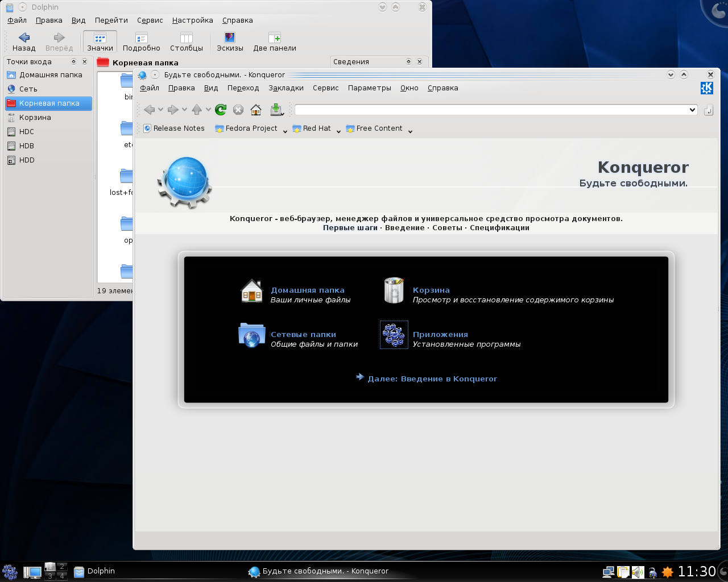Switch to virtual desktop 2 in pager

click(61, 567)
